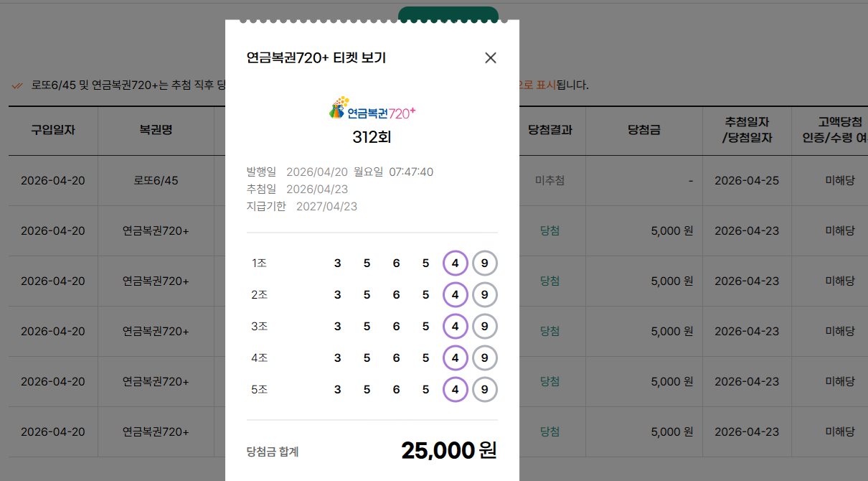
Task: Click the 연금복권720+ logo in the ticket
Action: 372,108
